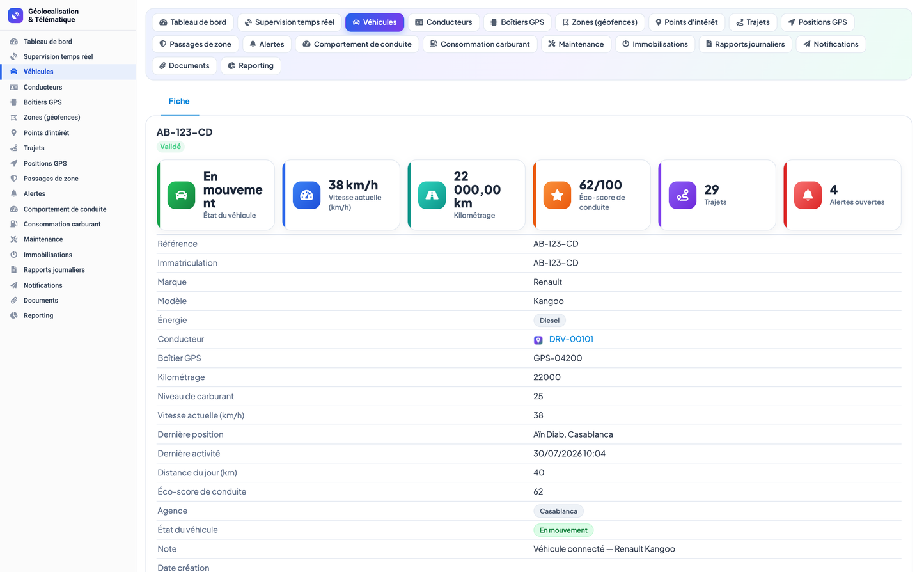Screen dimensions: 924x572
Task: Select the Véhicules top tab
Action: (375, 22)
